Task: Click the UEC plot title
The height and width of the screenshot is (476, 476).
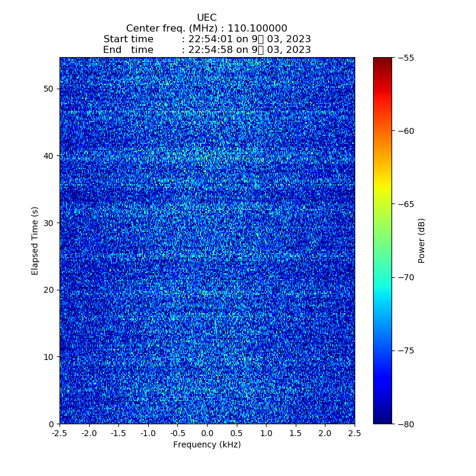Action: 206,18
